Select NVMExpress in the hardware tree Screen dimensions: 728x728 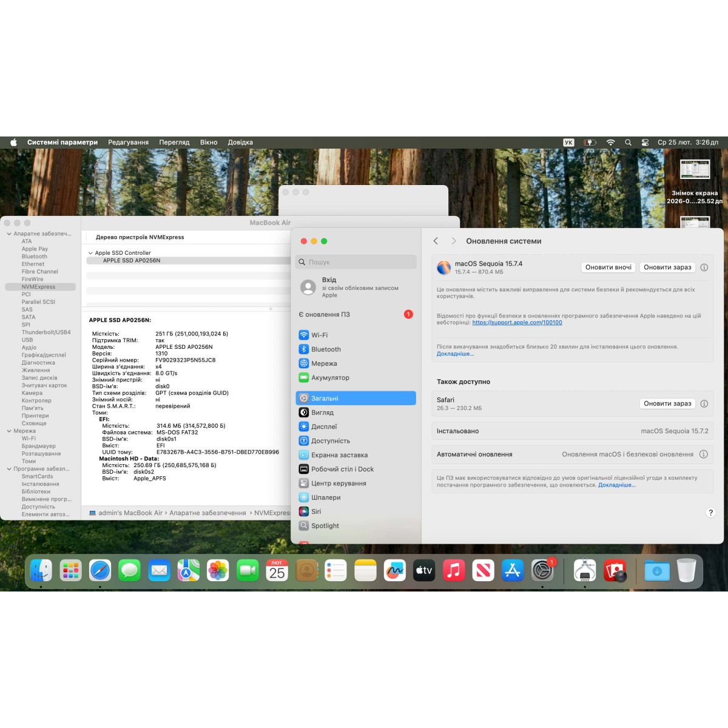point(41,287)
